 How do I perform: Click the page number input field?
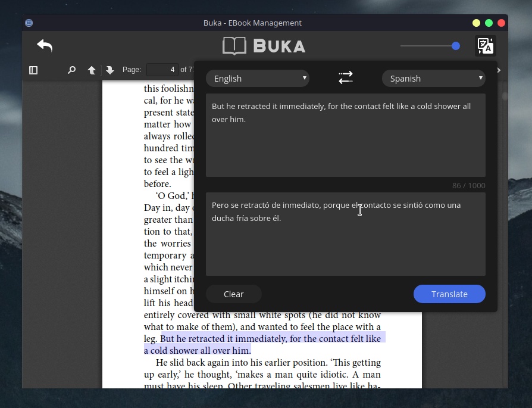pos(162,70)
